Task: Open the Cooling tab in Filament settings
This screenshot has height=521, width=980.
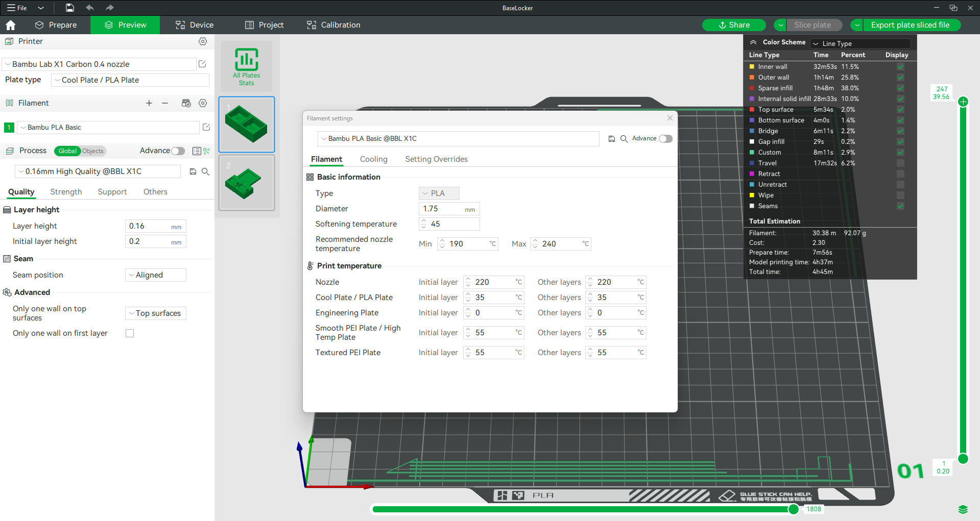Action: coord(374,159)
